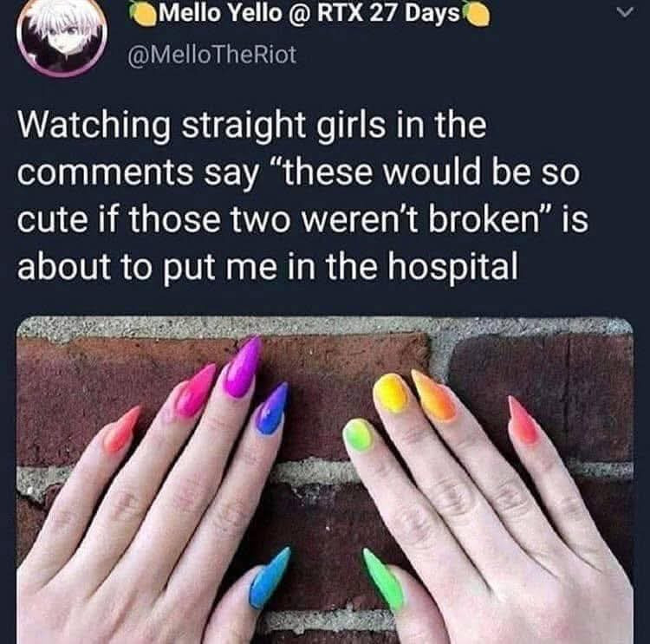Click the blue thumb nail in photo

[270, 578]
